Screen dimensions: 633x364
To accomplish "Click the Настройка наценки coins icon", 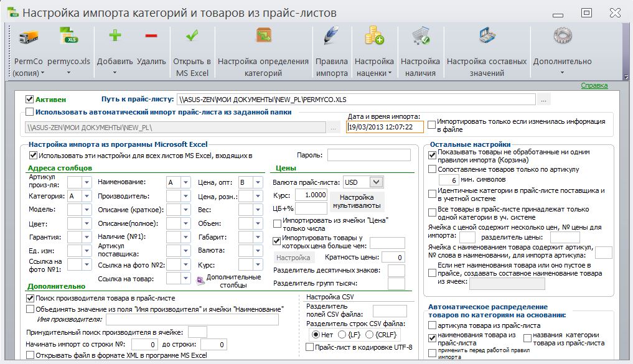I will pos(374,35).
